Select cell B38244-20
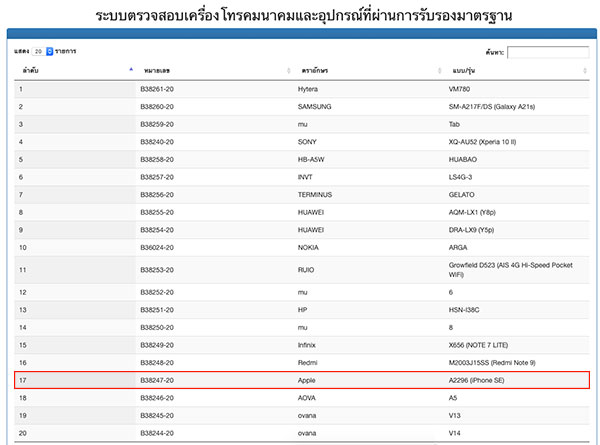This screenshot has height=445, width=600. 157,433
